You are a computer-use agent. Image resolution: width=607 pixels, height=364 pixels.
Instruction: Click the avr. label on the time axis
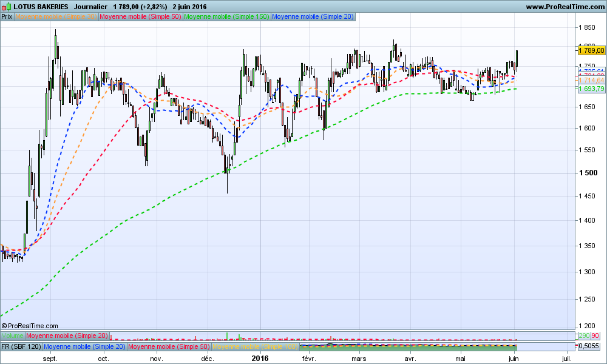point(410,359)
